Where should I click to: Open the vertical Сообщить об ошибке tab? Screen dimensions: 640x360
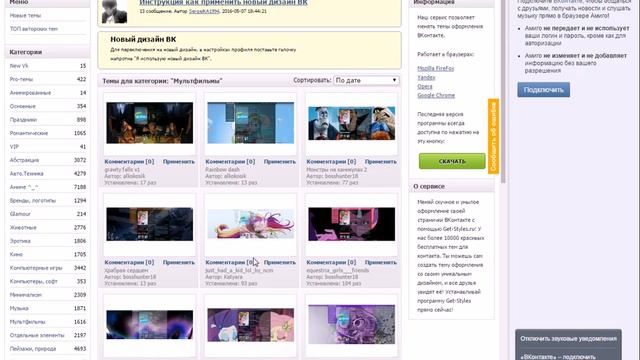(493, 136)
